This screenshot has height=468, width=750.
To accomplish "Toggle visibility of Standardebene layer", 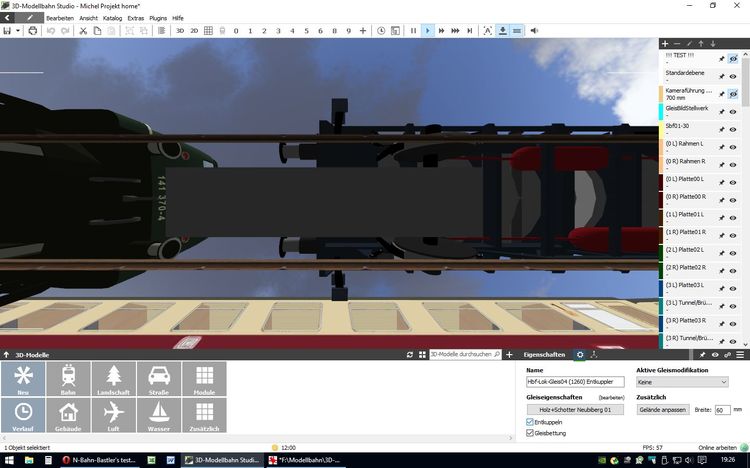I will coord(733,77).
